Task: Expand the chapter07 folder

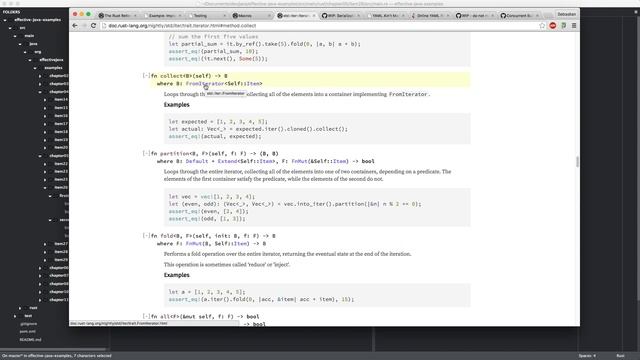Action: click(40, 276)
